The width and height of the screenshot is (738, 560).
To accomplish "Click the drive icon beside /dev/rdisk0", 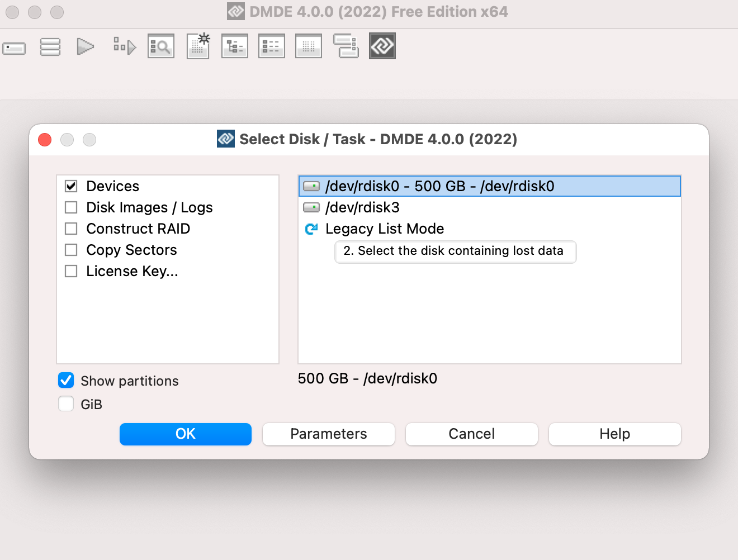I will pyautogui.click(x=311, y=186).
